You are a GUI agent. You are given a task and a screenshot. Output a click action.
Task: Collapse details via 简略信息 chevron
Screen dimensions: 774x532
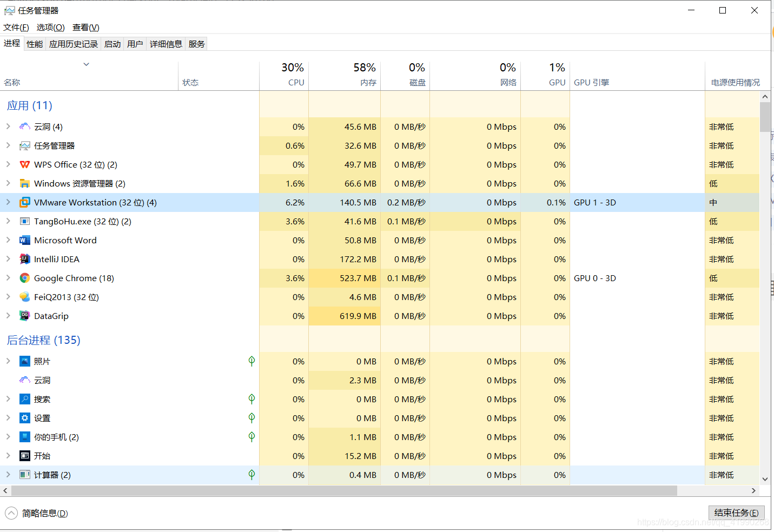[11, 513]
